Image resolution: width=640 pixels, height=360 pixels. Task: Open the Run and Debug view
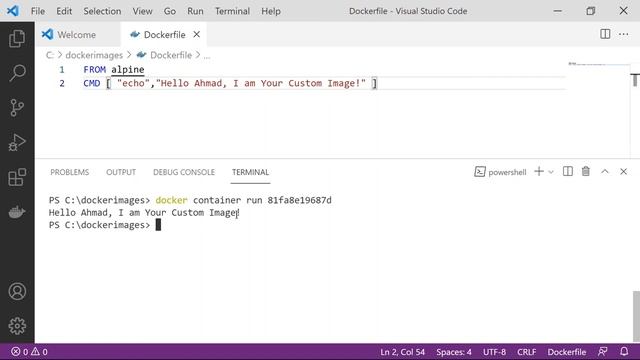pos(17,142)
